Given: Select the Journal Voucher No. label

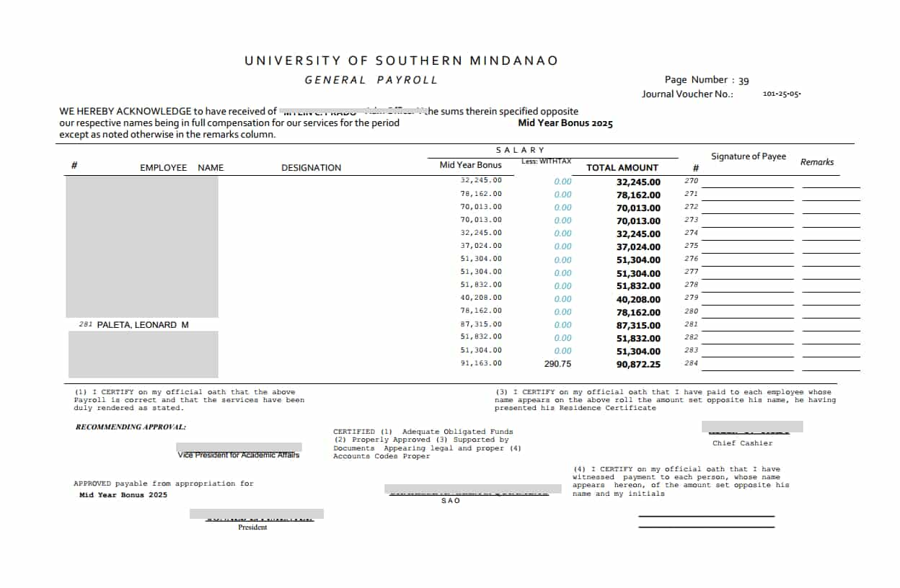Looking at the screenshot, I should point(687,94).
